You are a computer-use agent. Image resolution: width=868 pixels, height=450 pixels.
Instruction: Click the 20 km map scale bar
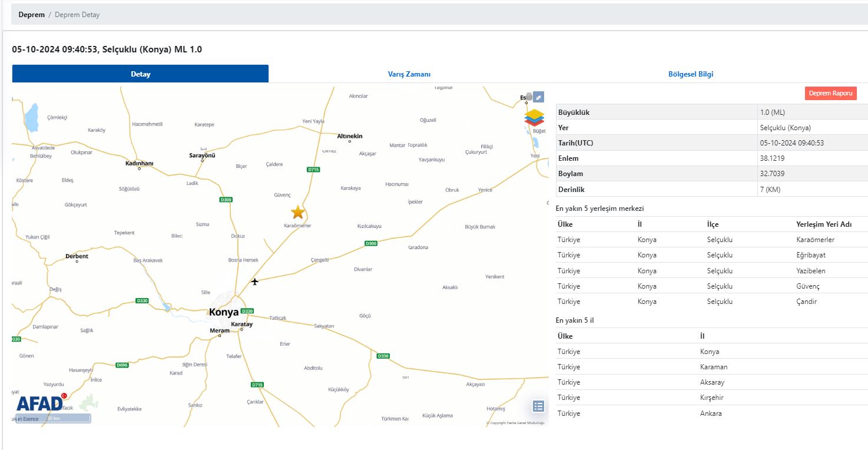[x=53, y=418]
